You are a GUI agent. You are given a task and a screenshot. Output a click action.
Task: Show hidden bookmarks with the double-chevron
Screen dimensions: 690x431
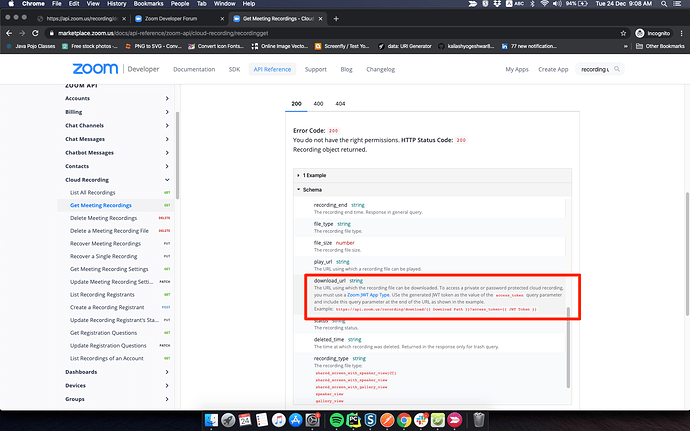[x=626, y=46]
